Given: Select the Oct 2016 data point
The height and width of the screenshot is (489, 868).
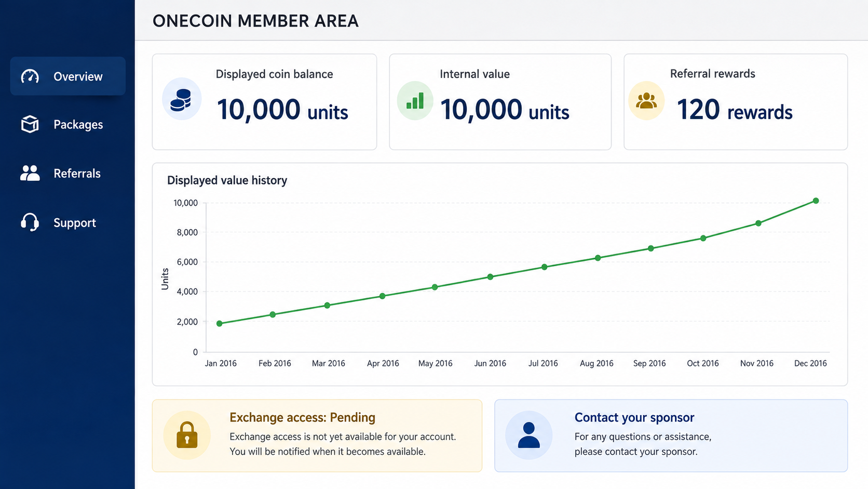Looking at the screenshot, I should [703, 238].
